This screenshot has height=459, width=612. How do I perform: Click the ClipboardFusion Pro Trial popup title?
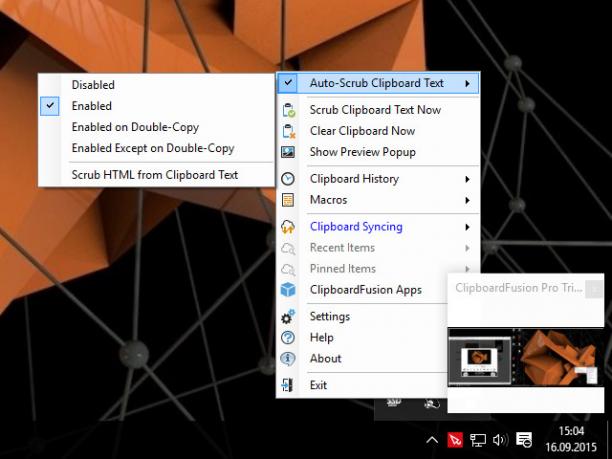click(518, 288)
